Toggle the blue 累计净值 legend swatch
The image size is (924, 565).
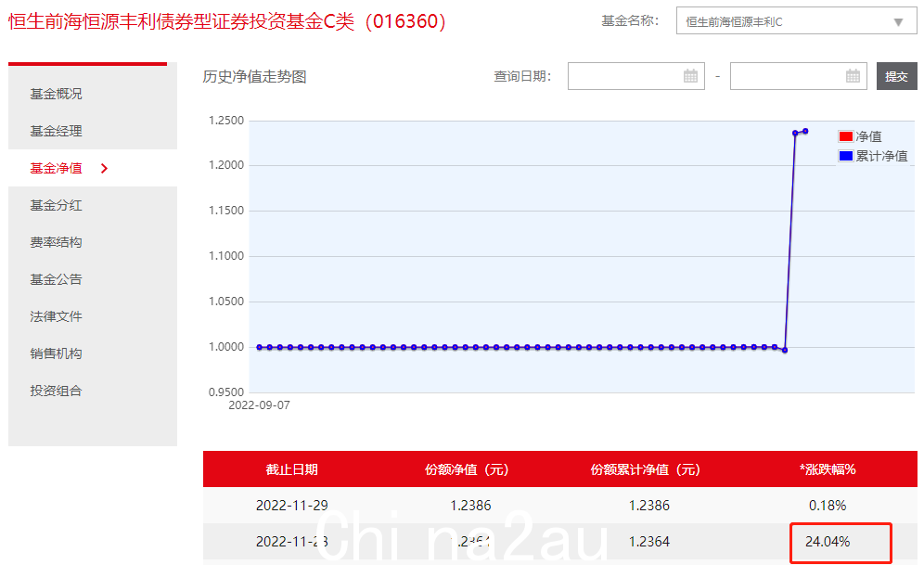coord(846,156)
